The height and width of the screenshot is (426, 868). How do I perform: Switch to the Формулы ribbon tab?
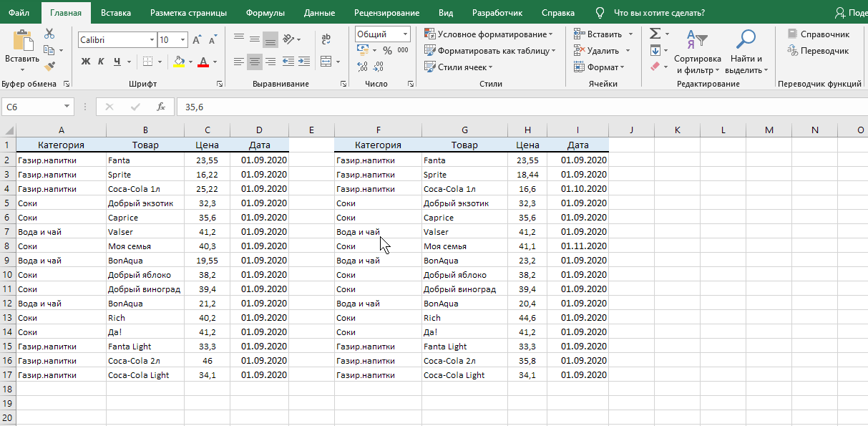tap(265, 13)
